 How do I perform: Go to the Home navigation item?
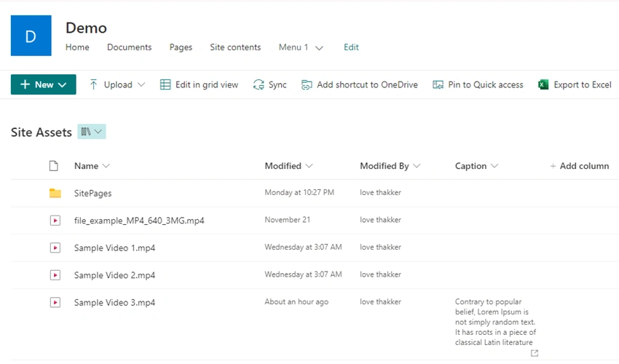click(x=77, y=47)
